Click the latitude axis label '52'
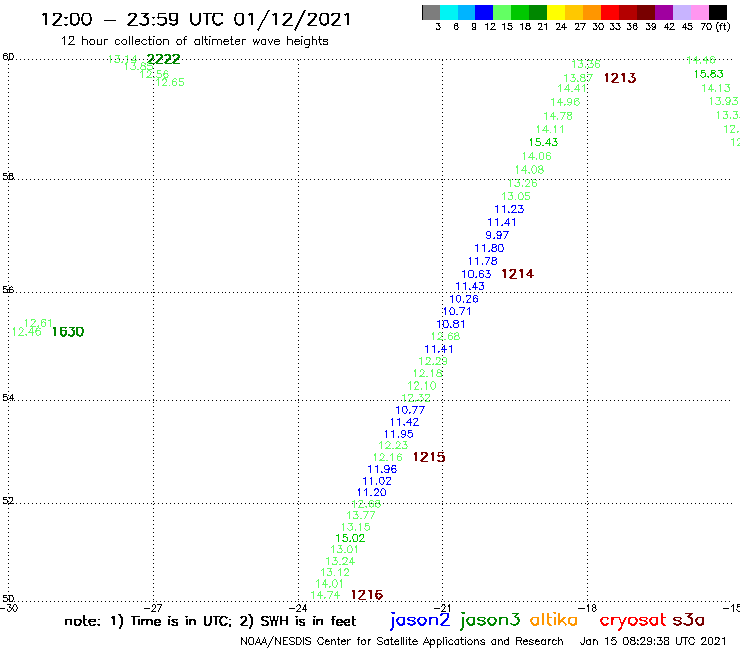Screen dimensions: 740x650 tap(8, 500)
